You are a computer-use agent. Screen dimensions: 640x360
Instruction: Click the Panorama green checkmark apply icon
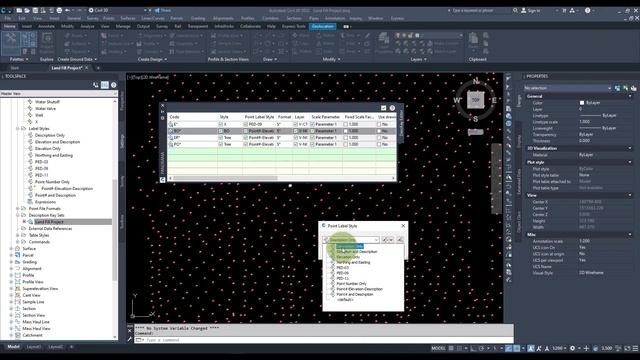383,108
